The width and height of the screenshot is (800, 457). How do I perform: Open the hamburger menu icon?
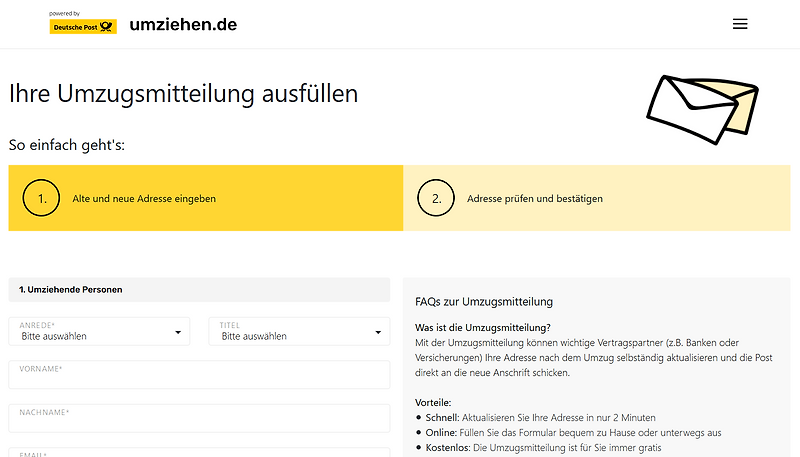pyautogui.click(x=740, y=24)
